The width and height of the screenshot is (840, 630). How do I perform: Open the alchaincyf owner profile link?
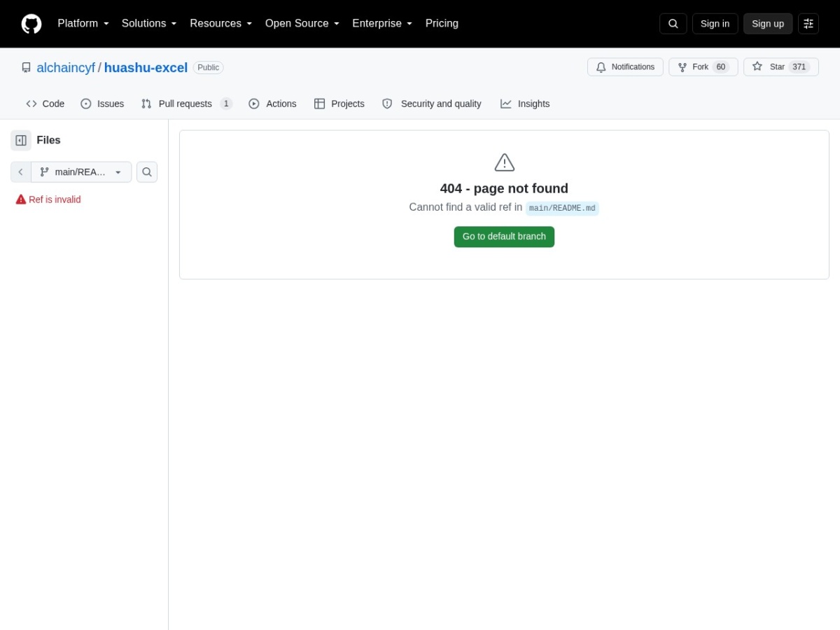coord(66,68)
